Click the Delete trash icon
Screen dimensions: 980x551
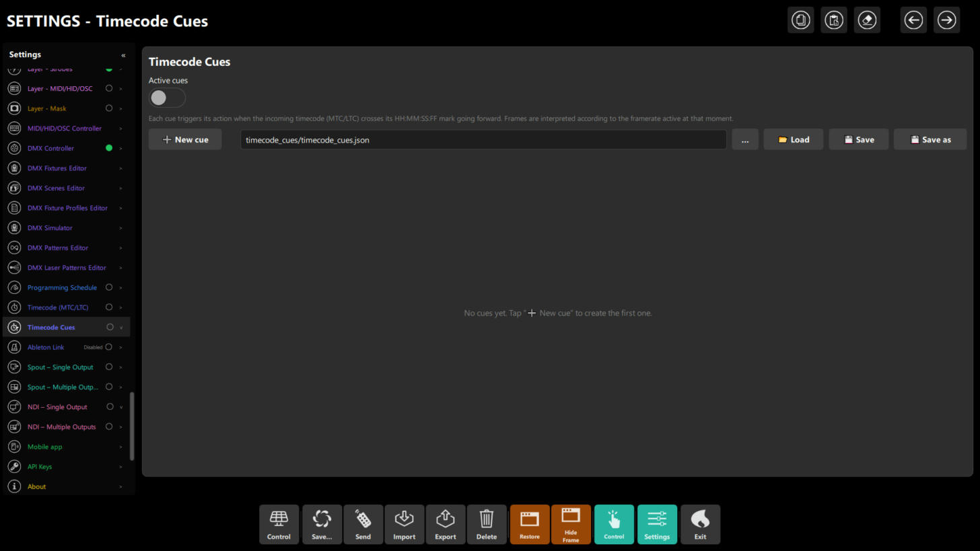click(486, 525)
